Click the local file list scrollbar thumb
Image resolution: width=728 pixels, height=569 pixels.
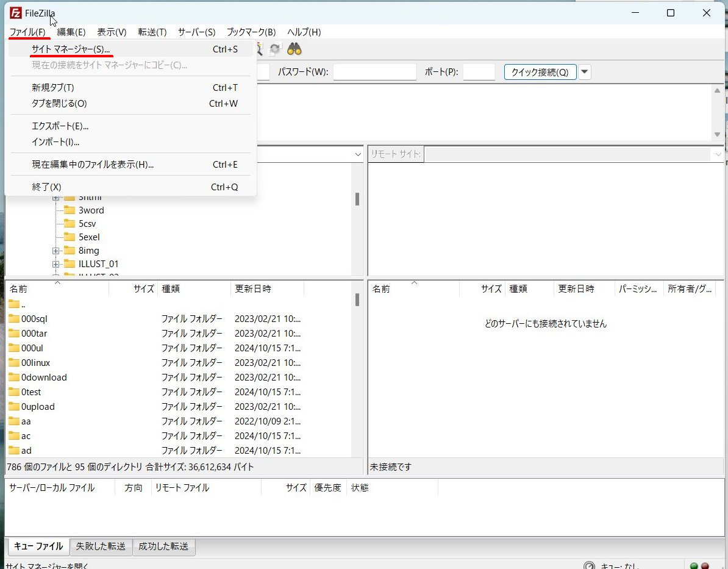coord(357,299)
